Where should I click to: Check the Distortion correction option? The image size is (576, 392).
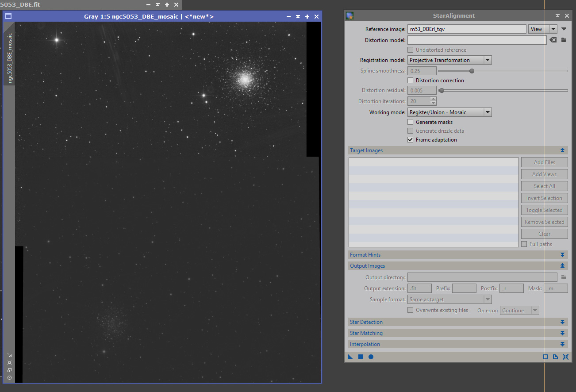pyautogui.click(x=411, y=81)
